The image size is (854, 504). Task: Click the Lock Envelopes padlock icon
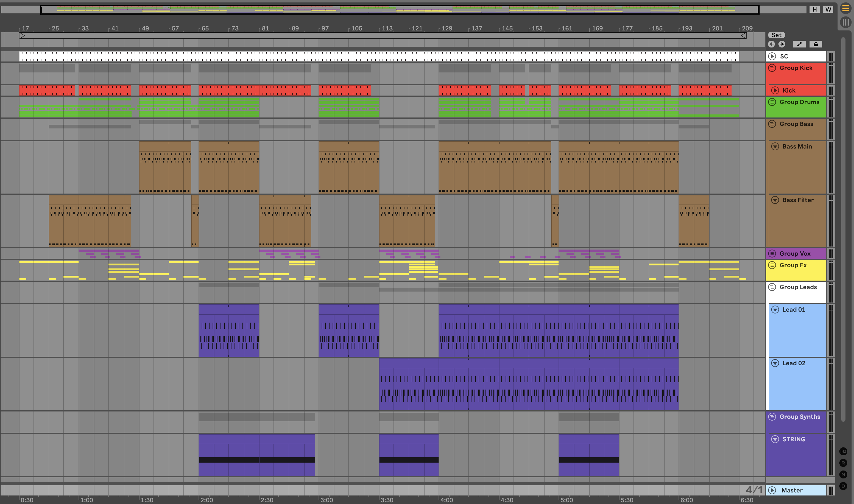coord(816,44)
